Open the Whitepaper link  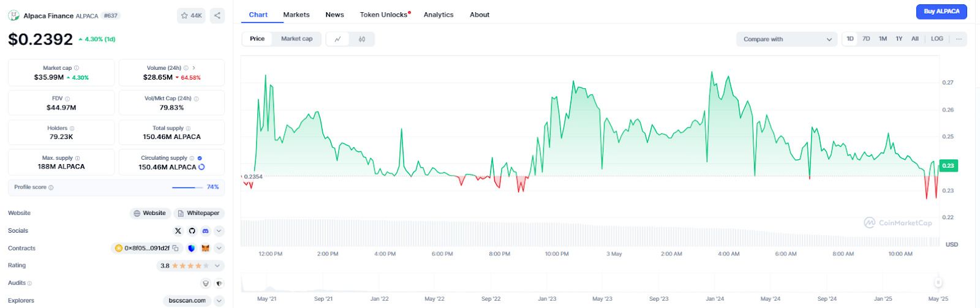(198, 213)
